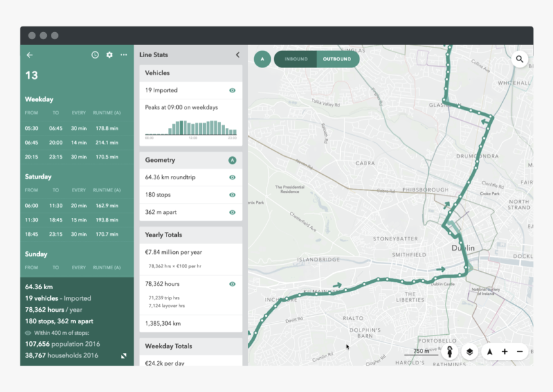
Task: Click the round A pattern button on map
Action: 262,59
